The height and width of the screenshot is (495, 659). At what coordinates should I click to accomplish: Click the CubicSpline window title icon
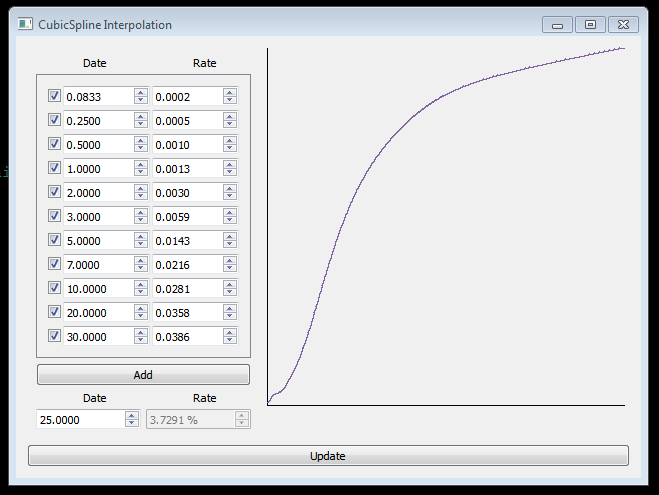click(25, 24)
